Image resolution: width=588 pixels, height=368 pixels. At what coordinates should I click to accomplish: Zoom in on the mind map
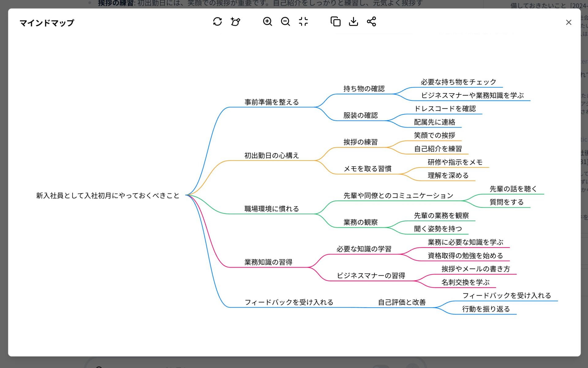click(x=267, y=22)
